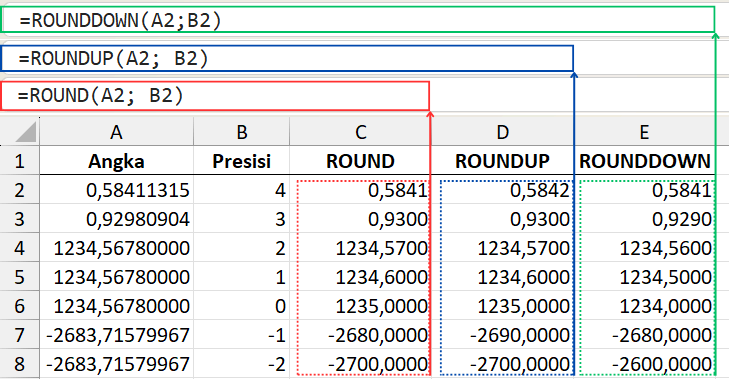Select row 7 header
The image size is (729, 386).
(x=20, y=334)
